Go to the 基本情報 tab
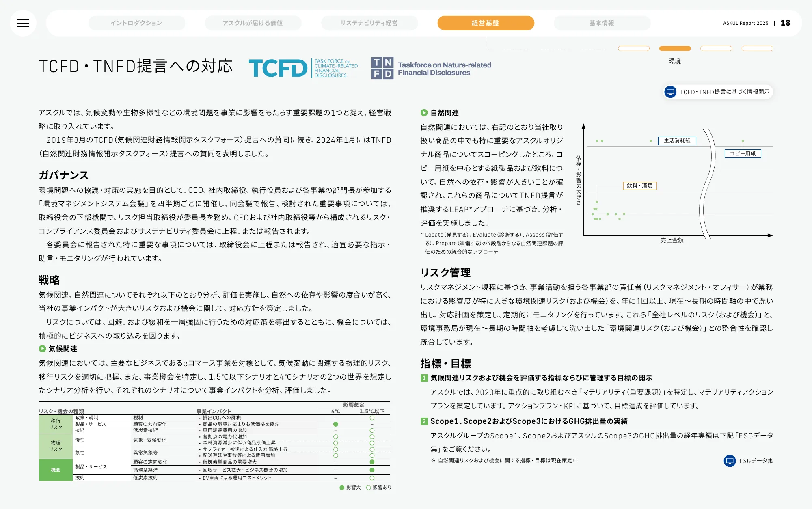812x509 pixels. click(x=602, y=23)
